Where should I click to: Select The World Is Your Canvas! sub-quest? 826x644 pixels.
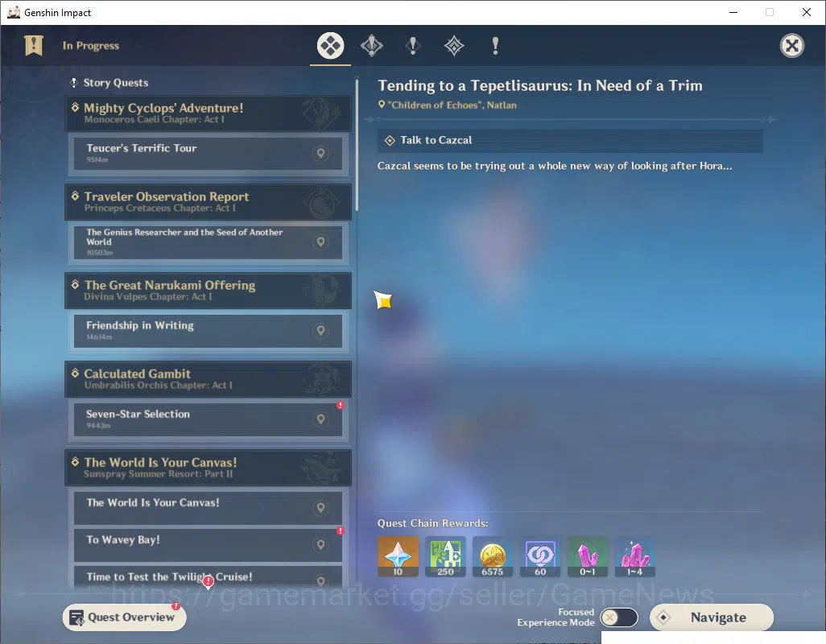click(x=208, y=508)
